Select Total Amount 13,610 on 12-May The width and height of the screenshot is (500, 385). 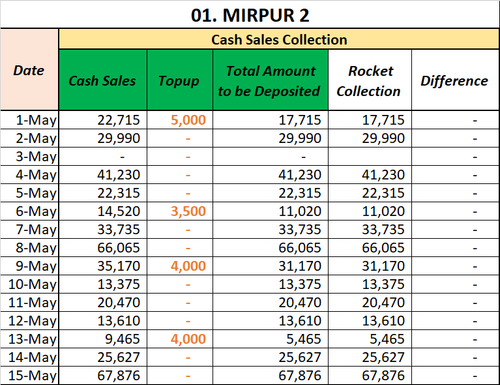270,321
